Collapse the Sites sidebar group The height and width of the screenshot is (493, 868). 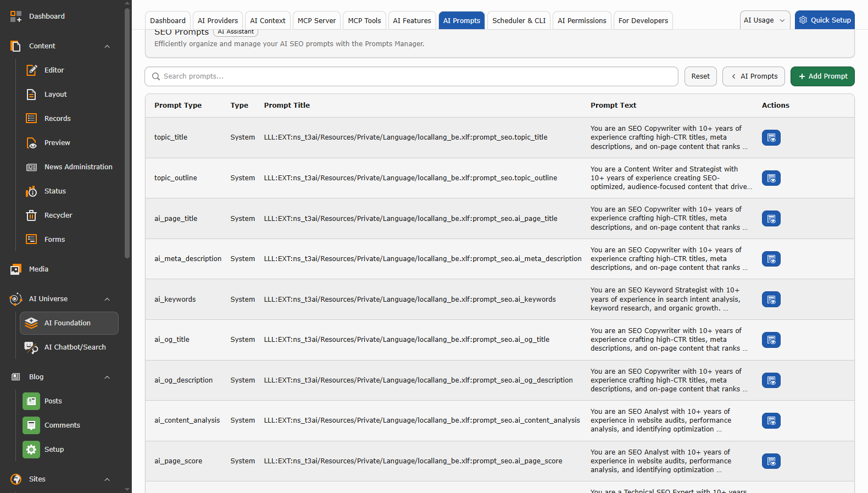click(107, 479)
